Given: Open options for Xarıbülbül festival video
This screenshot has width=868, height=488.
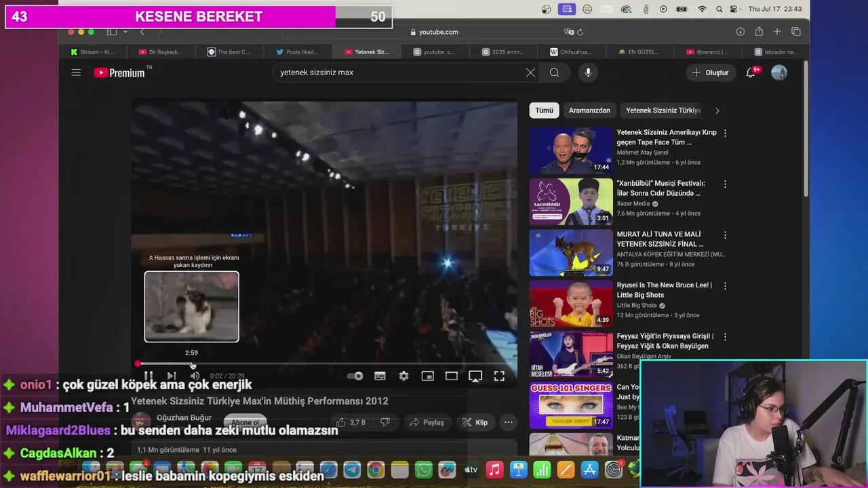Looking at the screenshot, I should 725,184.
